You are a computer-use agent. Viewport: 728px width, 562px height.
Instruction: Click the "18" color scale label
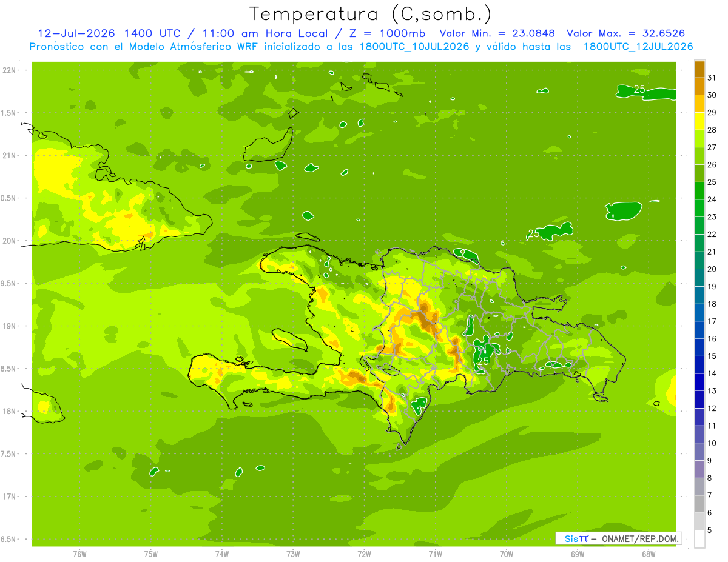(712, 304)
